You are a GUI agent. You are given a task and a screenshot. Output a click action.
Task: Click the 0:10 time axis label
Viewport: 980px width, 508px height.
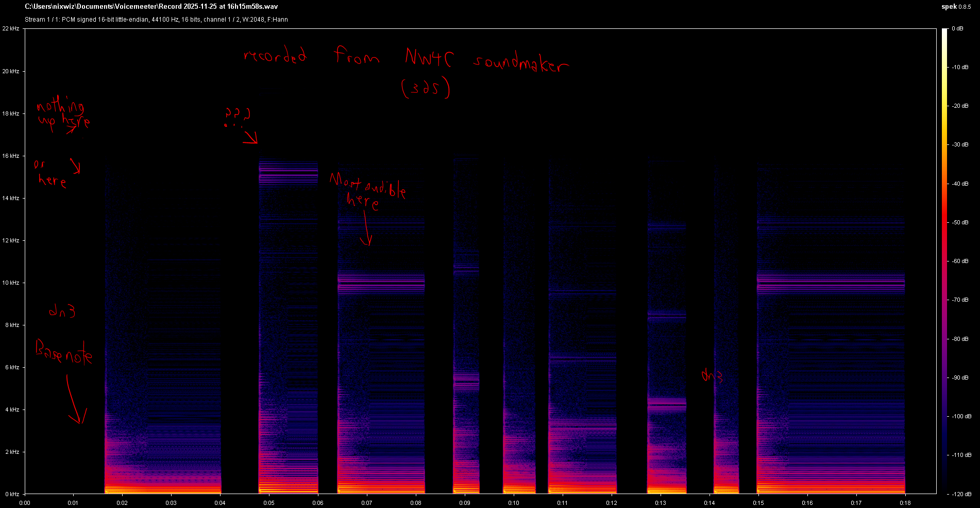click(514, 503)
